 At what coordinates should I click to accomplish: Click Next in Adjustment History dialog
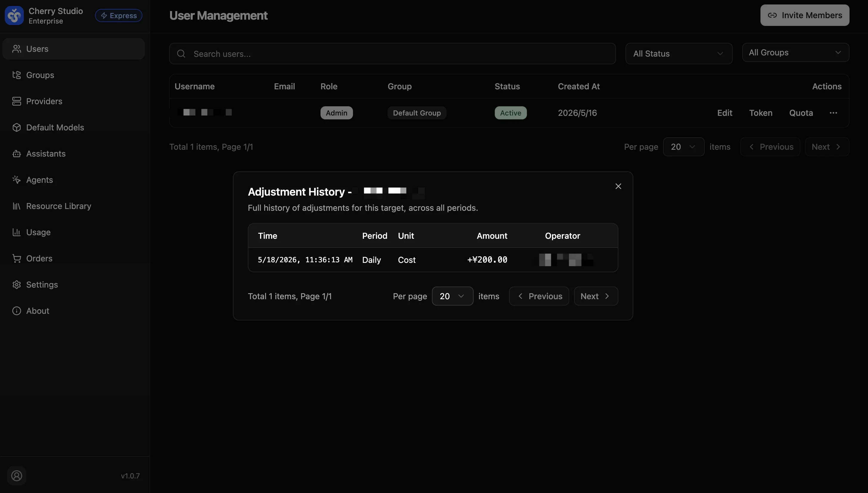[596, 296]
